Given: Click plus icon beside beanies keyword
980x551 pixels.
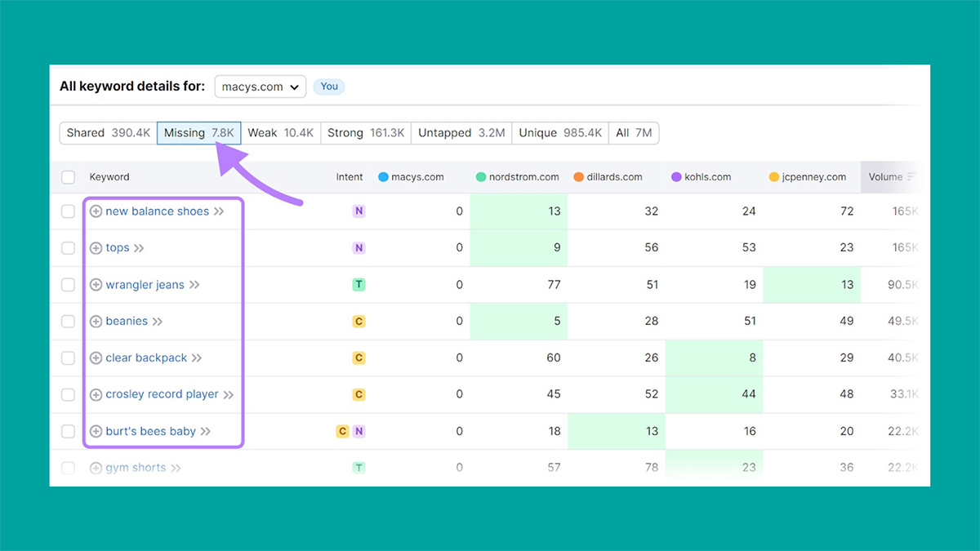Looking at the screenshot, I should [x=96, y=322].
